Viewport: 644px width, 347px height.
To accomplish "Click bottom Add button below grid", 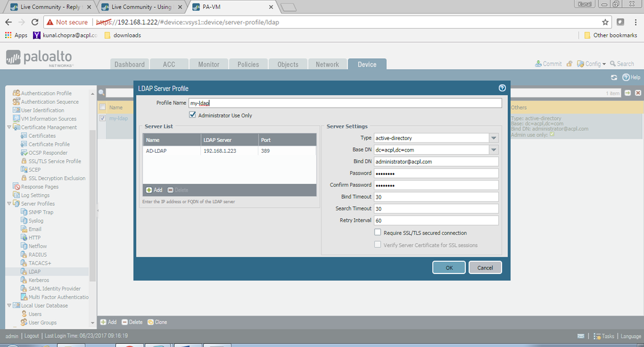I will [108, 322].
